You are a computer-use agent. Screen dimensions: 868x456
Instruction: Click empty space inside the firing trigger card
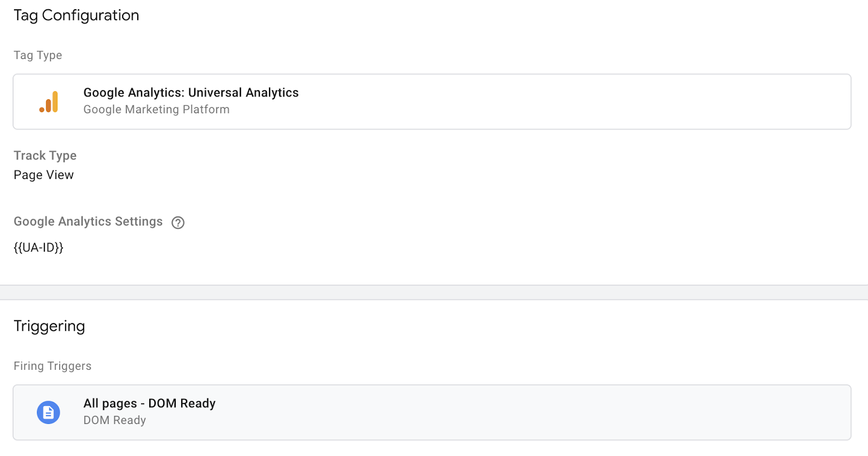[542, 413]
